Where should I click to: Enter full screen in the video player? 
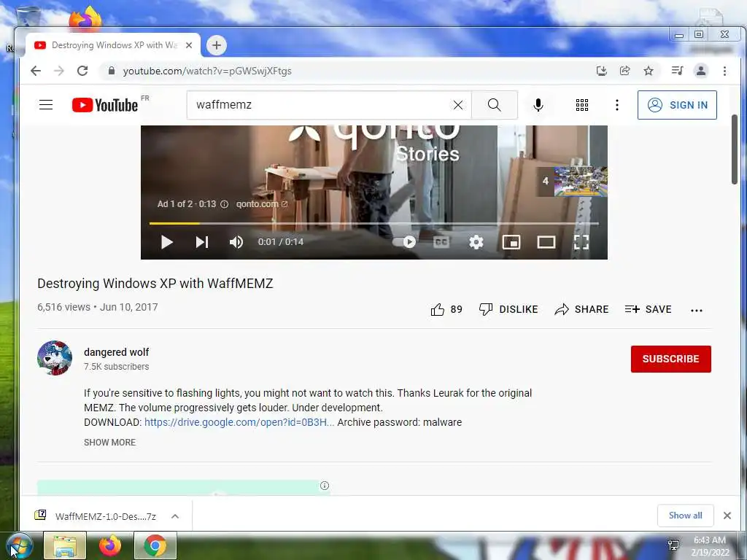point(581,242)
